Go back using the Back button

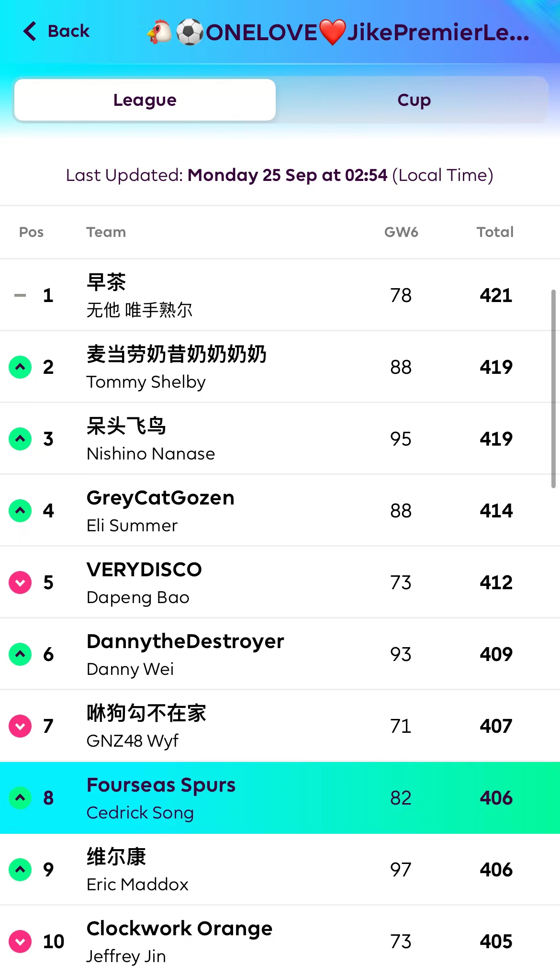click(68, 31)
